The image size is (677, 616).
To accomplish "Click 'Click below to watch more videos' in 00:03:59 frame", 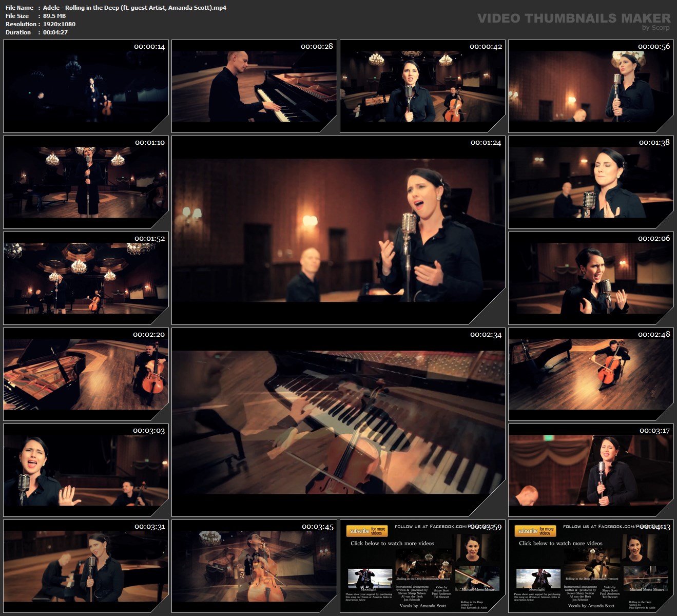I will pyautogui.click(x=392, y=543).
